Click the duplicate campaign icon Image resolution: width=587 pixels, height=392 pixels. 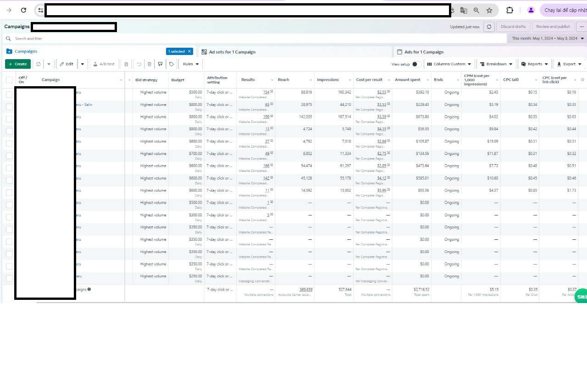[39, 64]
